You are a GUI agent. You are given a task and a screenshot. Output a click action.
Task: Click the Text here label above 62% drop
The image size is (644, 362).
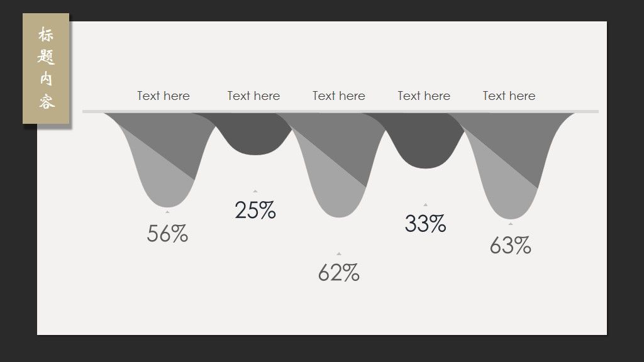339,96
